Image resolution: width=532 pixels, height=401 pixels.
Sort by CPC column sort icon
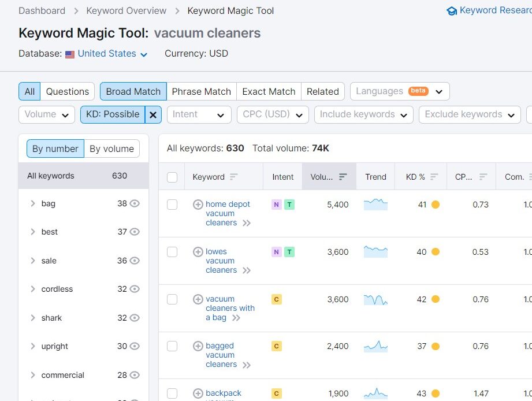(x=483, y=177)
